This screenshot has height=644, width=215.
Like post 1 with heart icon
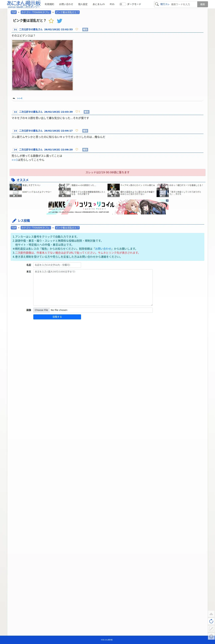[x=77, y=29]
